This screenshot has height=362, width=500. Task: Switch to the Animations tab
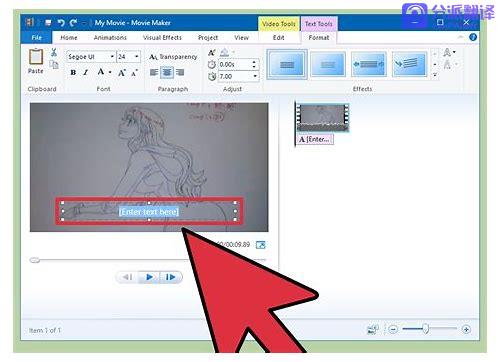click(110, 38)
